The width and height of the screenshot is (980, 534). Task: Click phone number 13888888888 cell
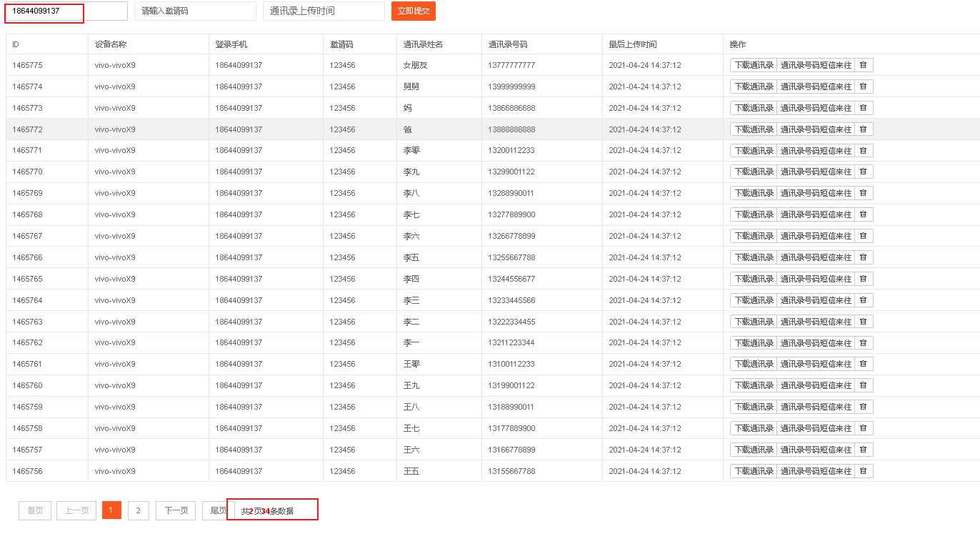[x=511, y=129]
